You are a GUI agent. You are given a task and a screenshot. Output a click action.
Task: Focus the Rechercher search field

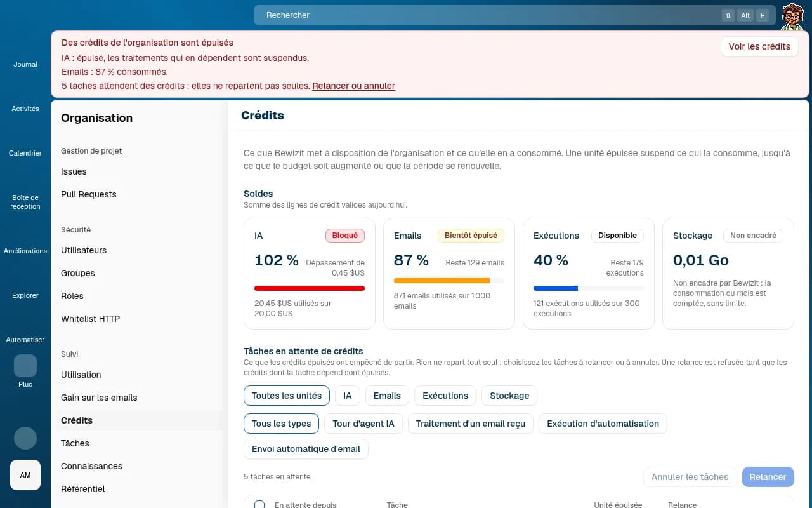pyautogui.click(x=515, y=15)
